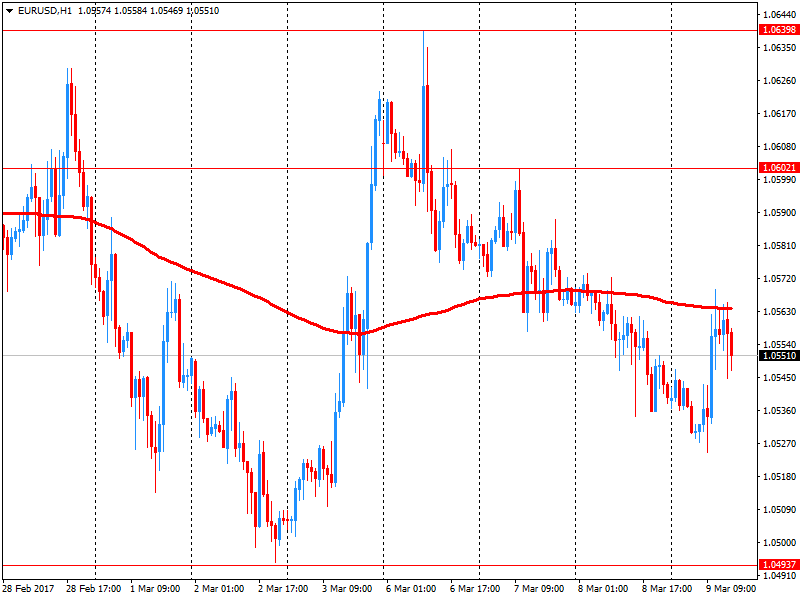Select the 8 Mar 17:00 time label
The height and width of the screenshot is (600, 800).
pyautogui.click(x=666, y=589)
